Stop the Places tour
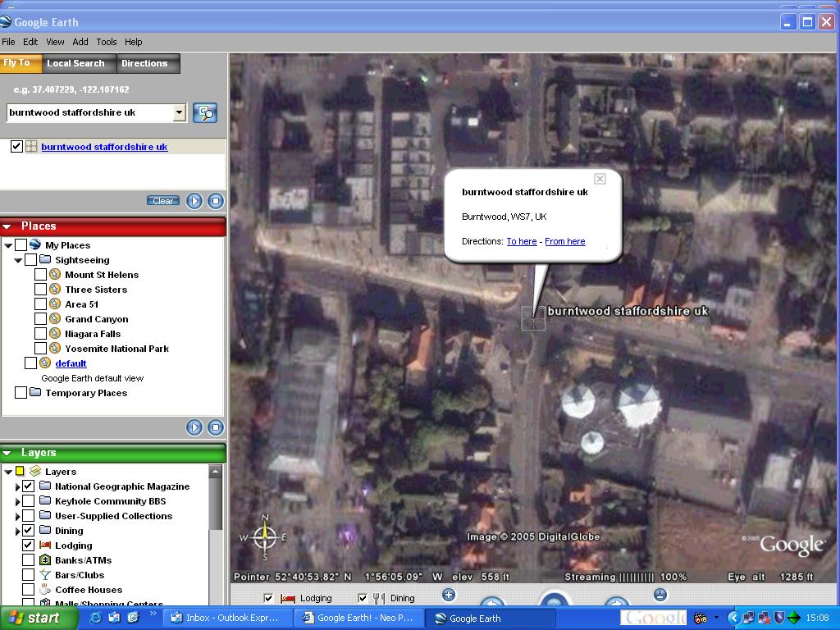 (216, 427)
